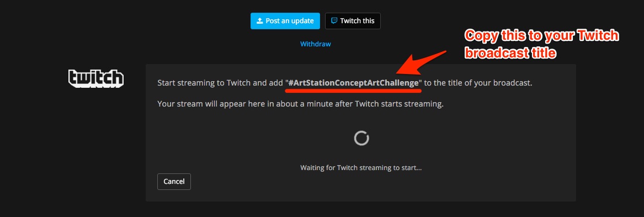Image resolution: width=644 pixels, height=217 pixels.
Task: Click the white Twitch logo on the left
Action: [x=96, y=78]
